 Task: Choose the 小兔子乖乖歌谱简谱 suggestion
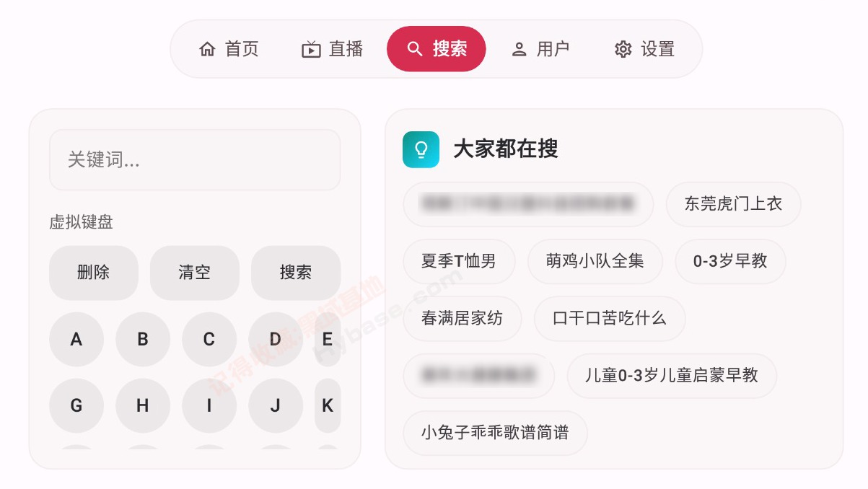(495, 433)
